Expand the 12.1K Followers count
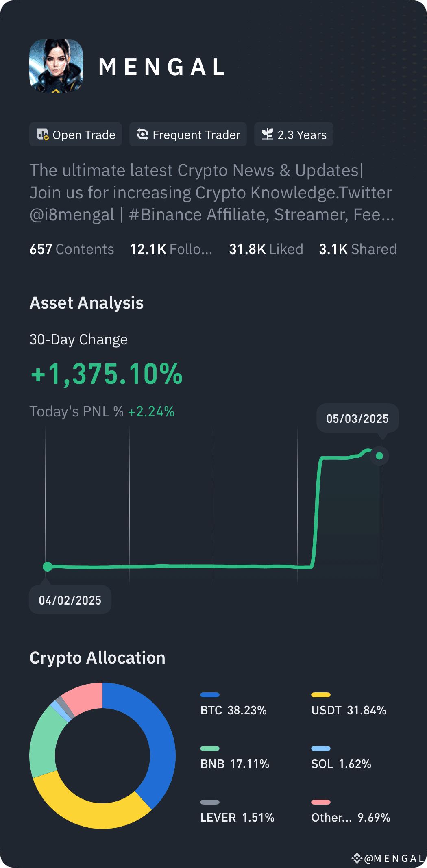 tap(171, 249)
